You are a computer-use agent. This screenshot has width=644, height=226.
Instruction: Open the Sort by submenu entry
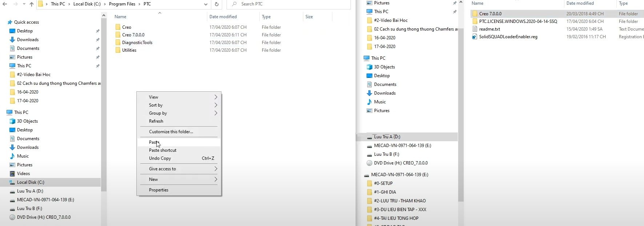coord(179,105)
